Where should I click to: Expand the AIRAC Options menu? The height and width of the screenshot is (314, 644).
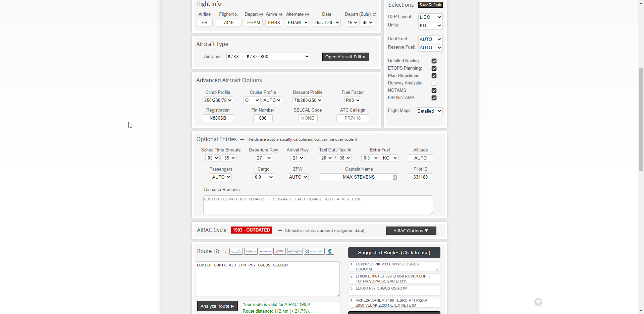point(411,231)
